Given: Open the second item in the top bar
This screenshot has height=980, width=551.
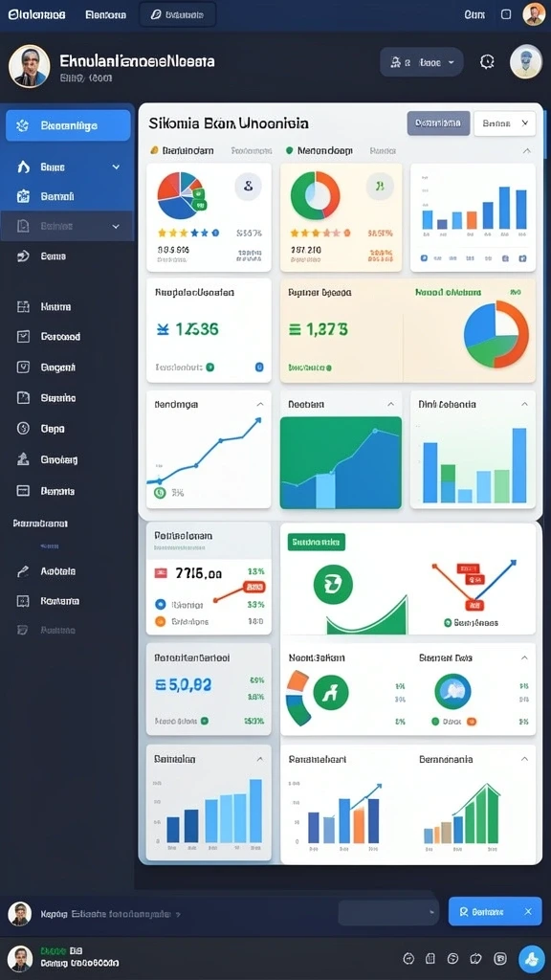Looking at the screenshot, I should 105,14.
